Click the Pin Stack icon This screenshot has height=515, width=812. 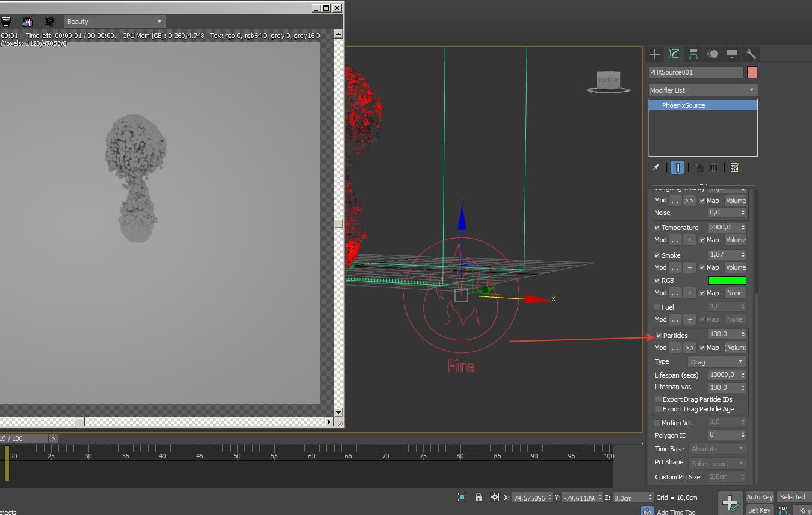655,167
